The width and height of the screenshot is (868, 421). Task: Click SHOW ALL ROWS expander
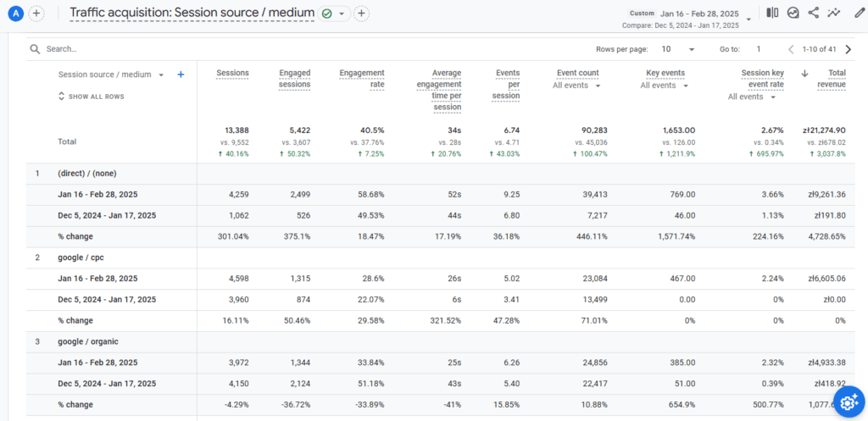[x=91, y=97]
